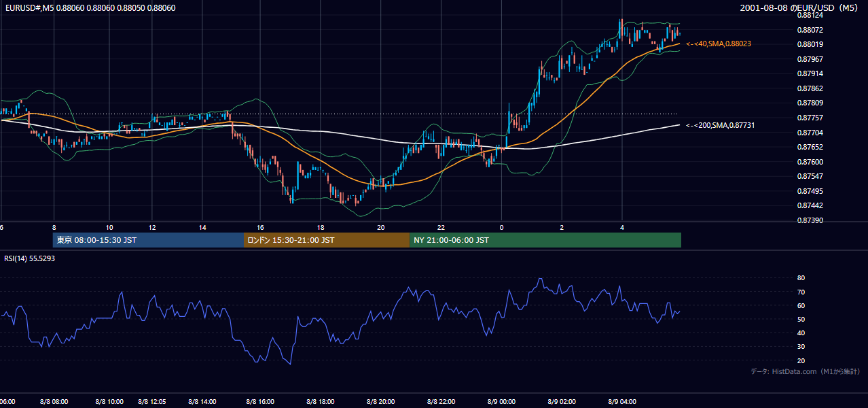Click the 8/9 02:00 time label
868x408 pixels.
pyautogui.click(x=562, y=401)
